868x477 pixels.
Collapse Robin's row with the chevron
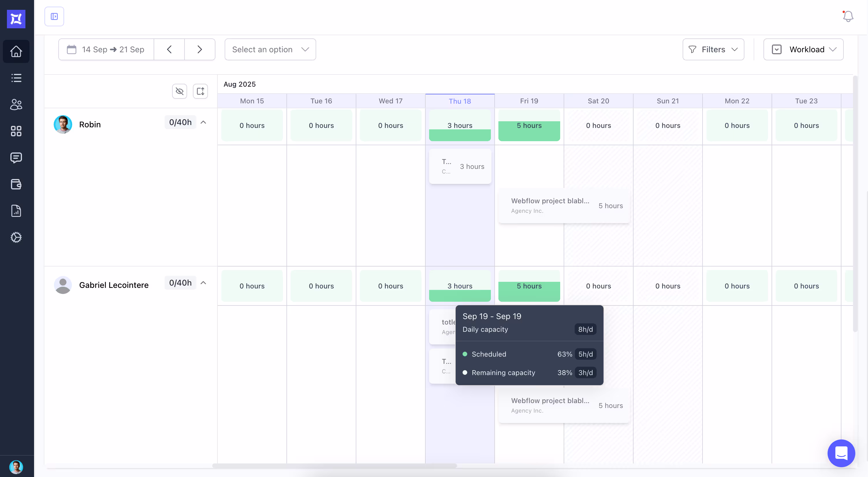203,122
